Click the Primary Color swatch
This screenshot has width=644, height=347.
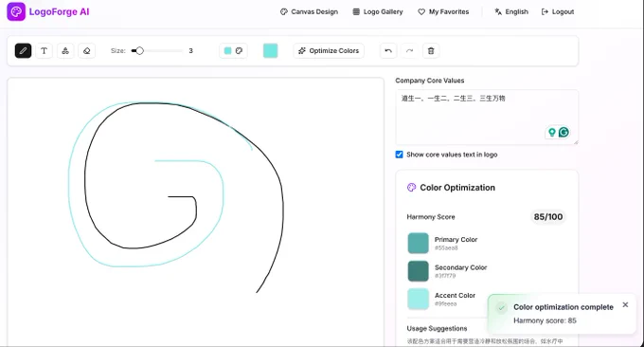tap(418, 243)
